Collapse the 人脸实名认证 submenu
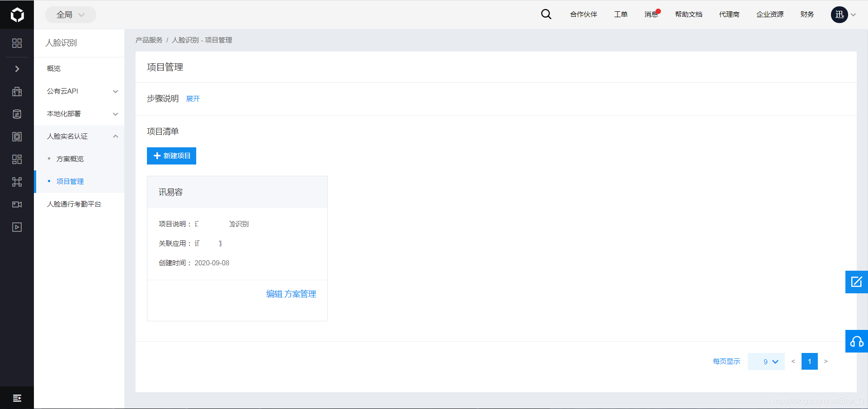The width and height of the screenshot is (868, 409). point(79,136)
